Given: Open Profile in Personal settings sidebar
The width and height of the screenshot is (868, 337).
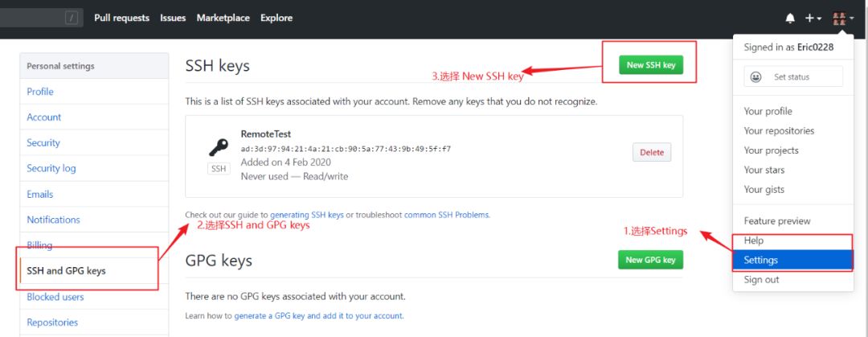Looking at the screenshot, I should coord(94,92).
